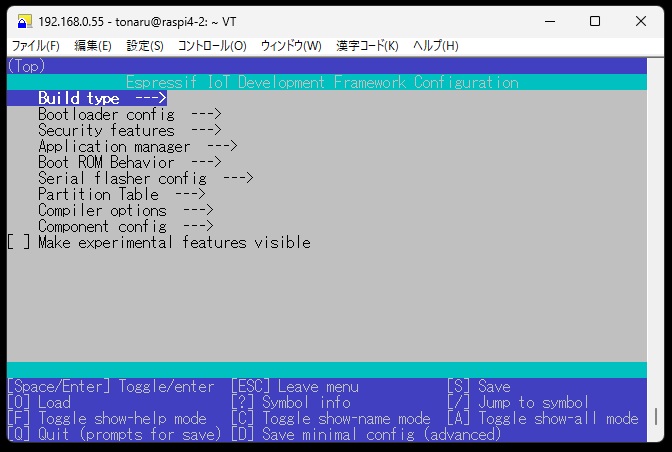
Task: Open the コントロール(O) menu
Action: tap(212, 46)
